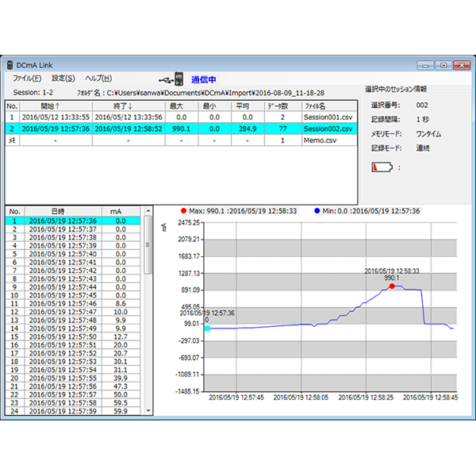Open the 設定(S) menu

pyautogui.click(x=63, y=79)
